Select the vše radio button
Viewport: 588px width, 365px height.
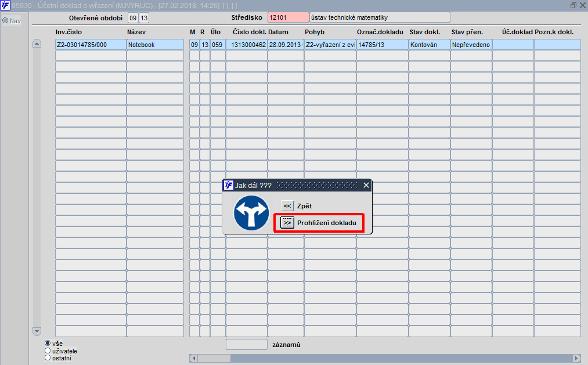point(48,344)
